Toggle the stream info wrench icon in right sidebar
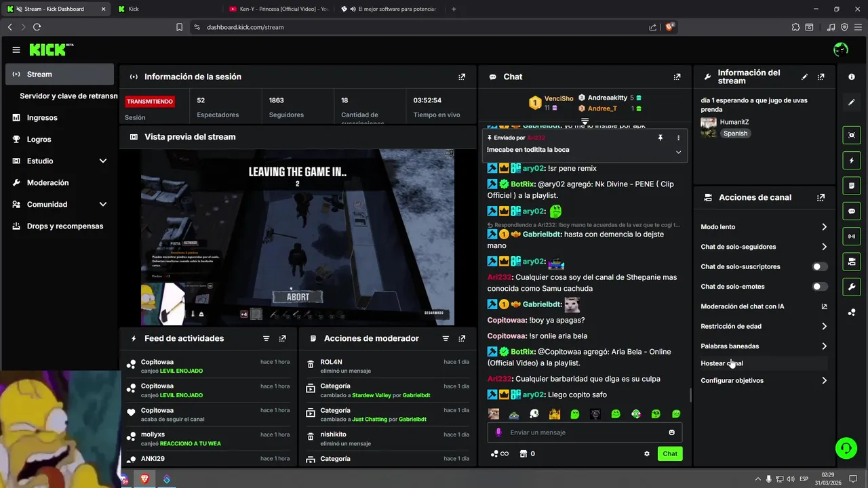This screenshot has height=488, width=868. coord(852,287)
